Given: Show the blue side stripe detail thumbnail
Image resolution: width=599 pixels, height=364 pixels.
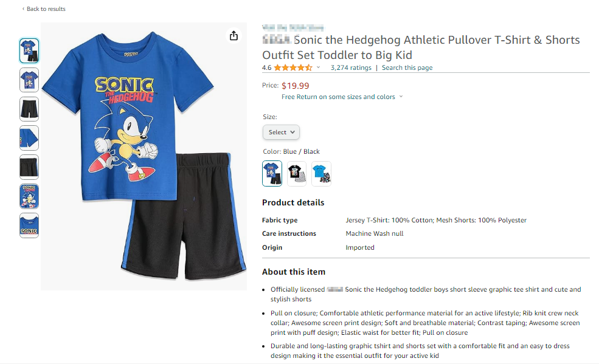Looking at the screenshot, I should pyautogui.click(x=29, y=138).
